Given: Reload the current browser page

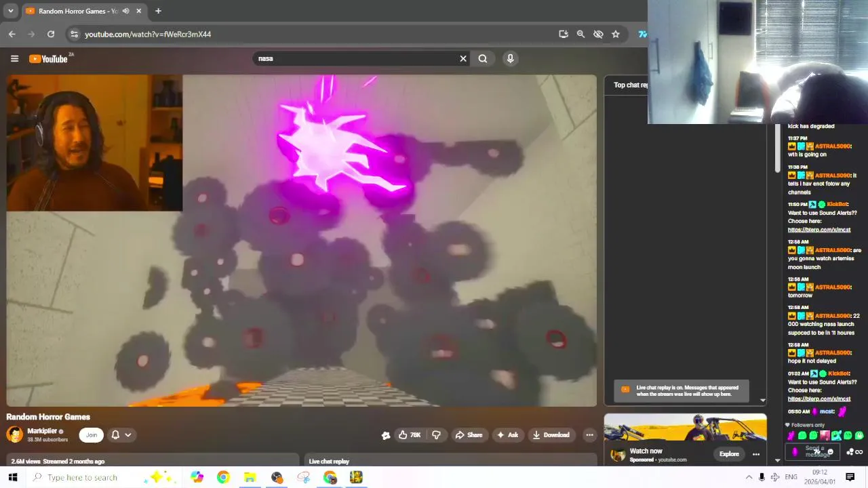Looking at the screenshot, I should (51, 34).
